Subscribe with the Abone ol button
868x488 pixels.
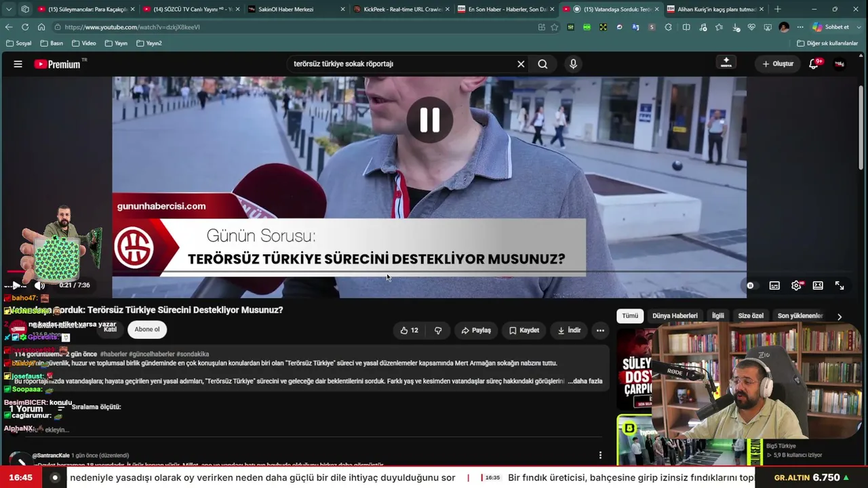pos(147,329)
